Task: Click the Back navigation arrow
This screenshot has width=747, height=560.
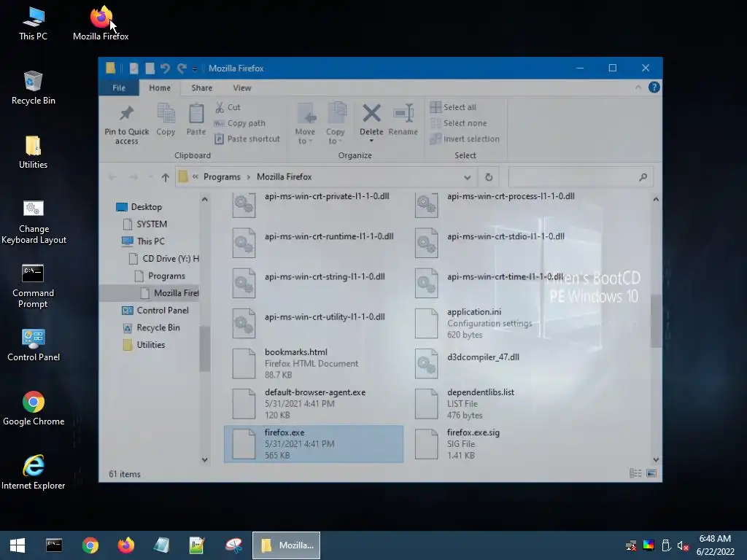Action: (x=113, y=177)
